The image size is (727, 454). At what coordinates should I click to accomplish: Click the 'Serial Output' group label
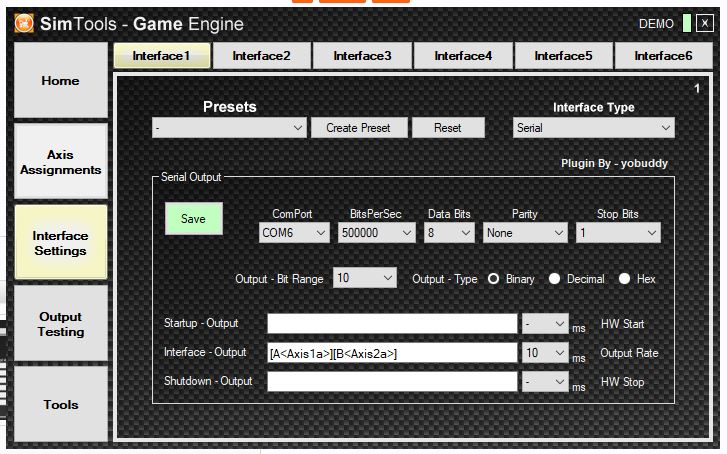point(191,177)
